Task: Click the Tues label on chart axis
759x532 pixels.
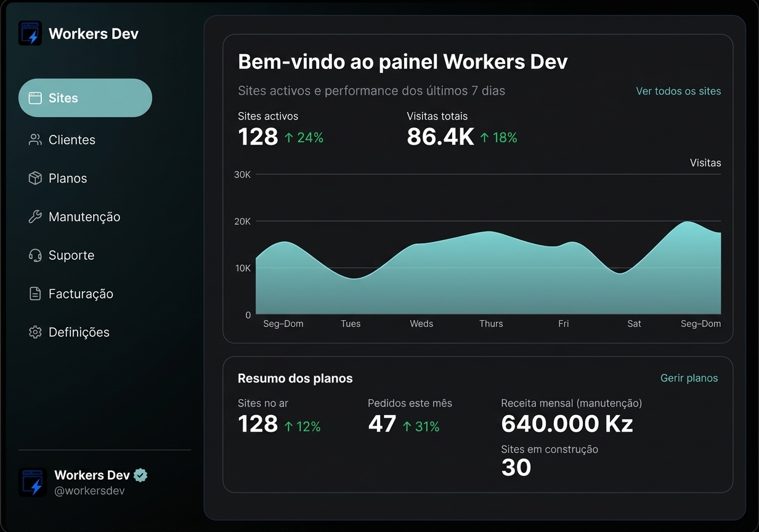Action: pos(351,323)
